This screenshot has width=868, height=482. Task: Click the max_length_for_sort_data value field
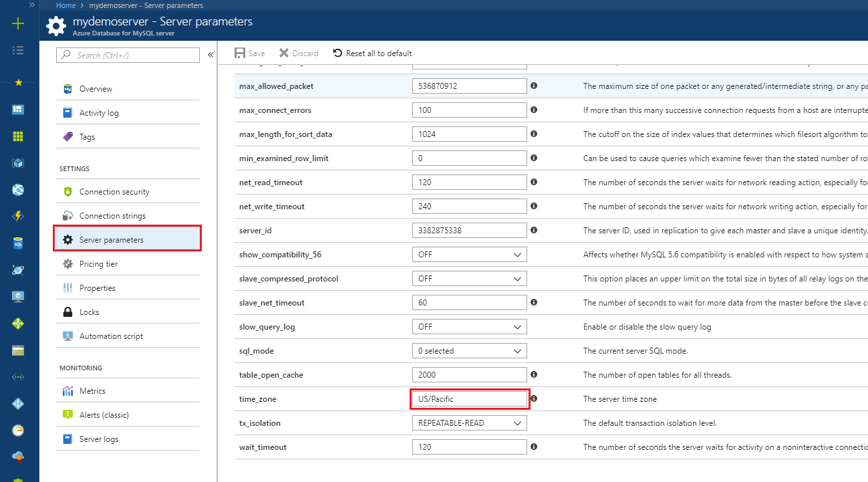coord(470,134)
